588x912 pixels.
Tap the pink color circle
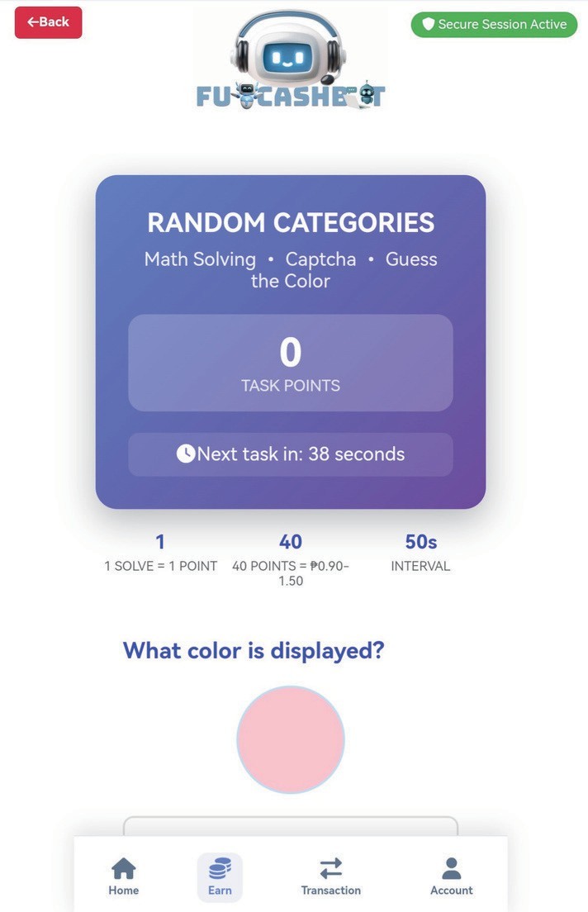(290, 739)
